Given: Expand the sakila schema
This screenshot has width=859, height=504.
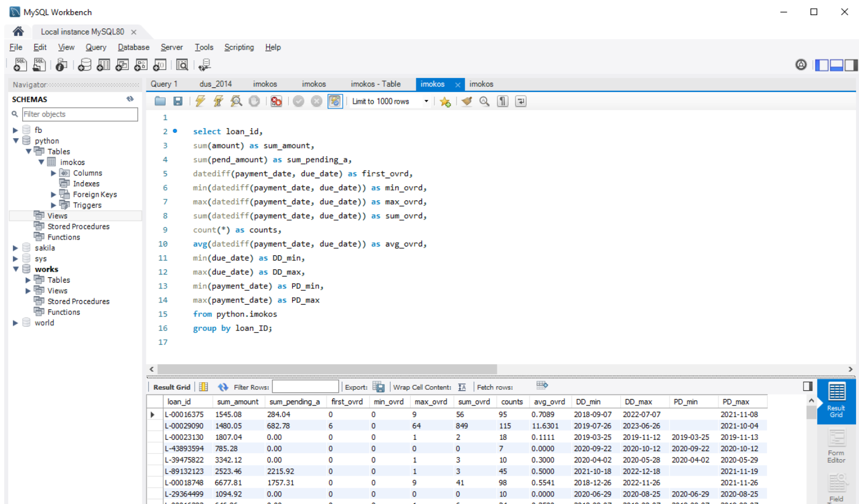Looking at the screenshot, I should coord(16,248).
